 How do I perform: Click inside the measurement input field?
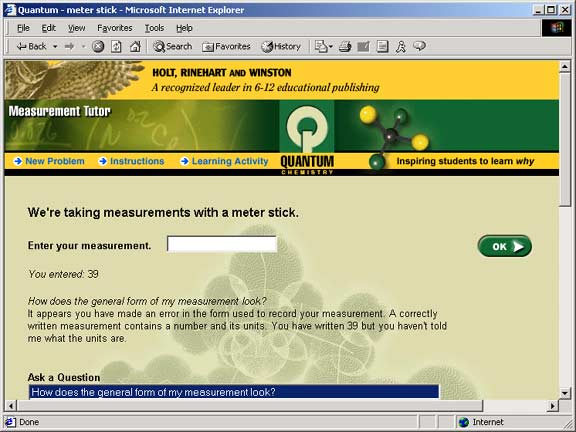point(222,244)
